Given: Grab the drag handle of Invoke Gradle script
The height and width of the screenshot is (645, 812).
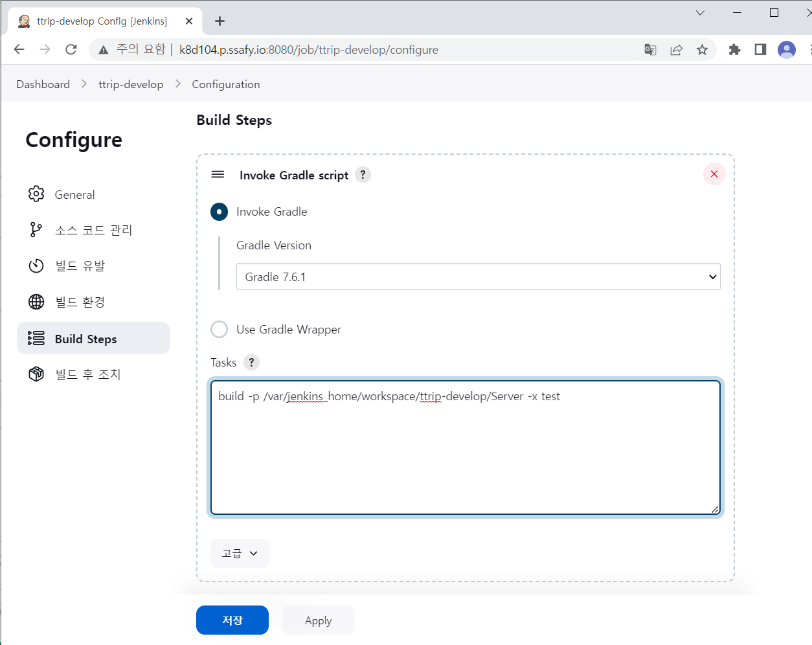Looking at the screenshot, I should [218, 174].
